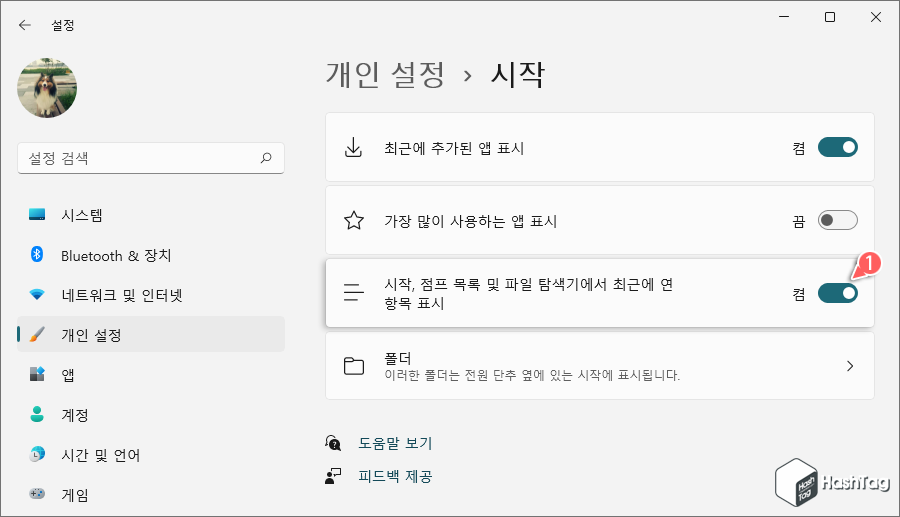The image size is (900, 517).
Task: Open the 앱 category
Action: 151,375
